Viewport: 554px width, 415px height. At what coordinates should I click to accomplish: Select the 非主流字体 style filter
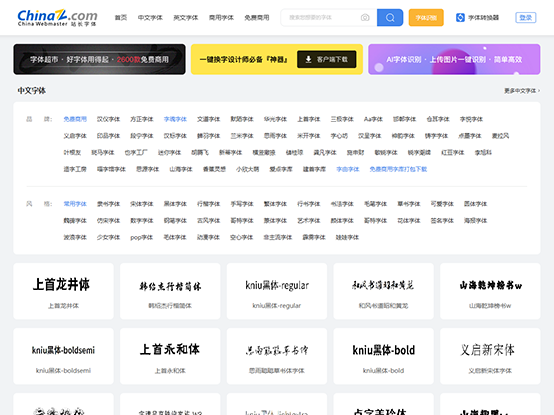coord(278,237)
